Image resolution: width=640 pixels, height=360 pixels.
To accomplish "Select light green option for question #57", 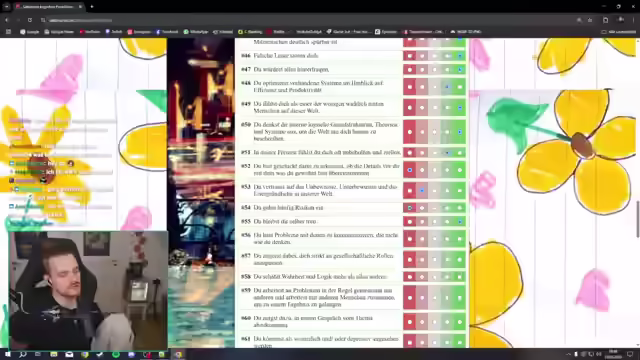I will [x=447, y=260].
